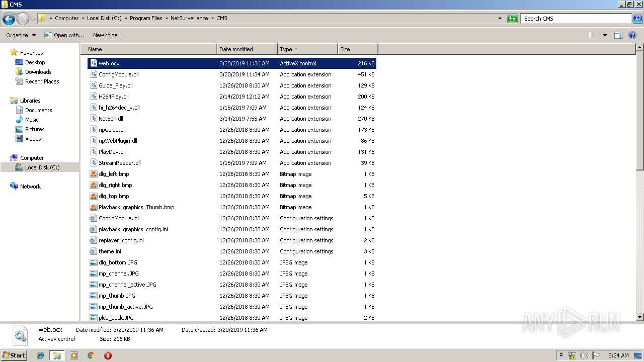The height and width of the screenshot is (362, 644).
Task: Select the theme.ini file icon
Action: 93,251
